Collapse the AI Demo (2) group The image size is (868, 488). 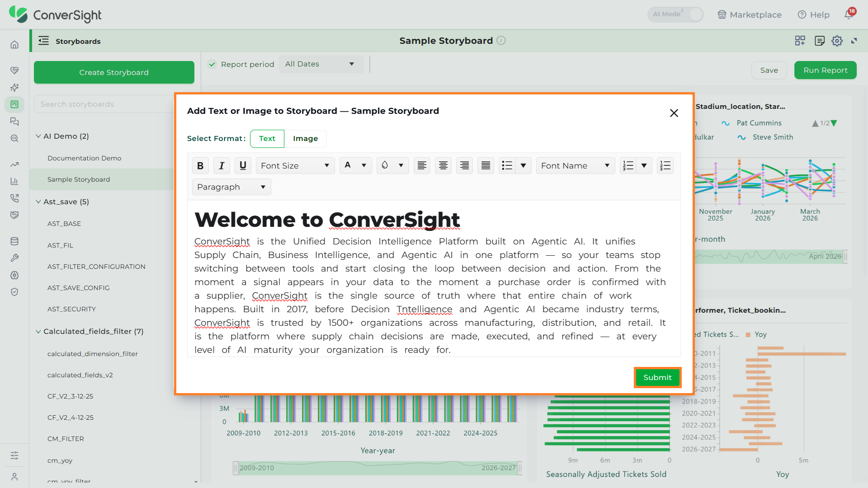38,136
